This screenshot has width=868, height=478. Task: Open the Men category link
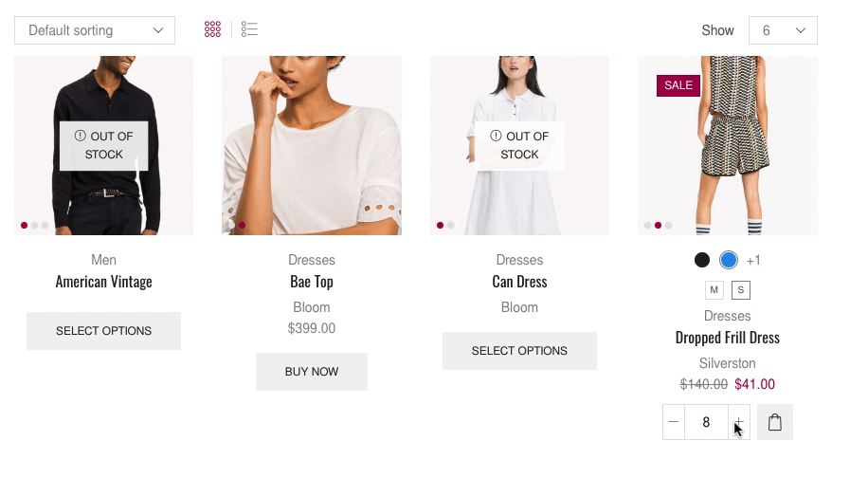(x=103, y=260)
